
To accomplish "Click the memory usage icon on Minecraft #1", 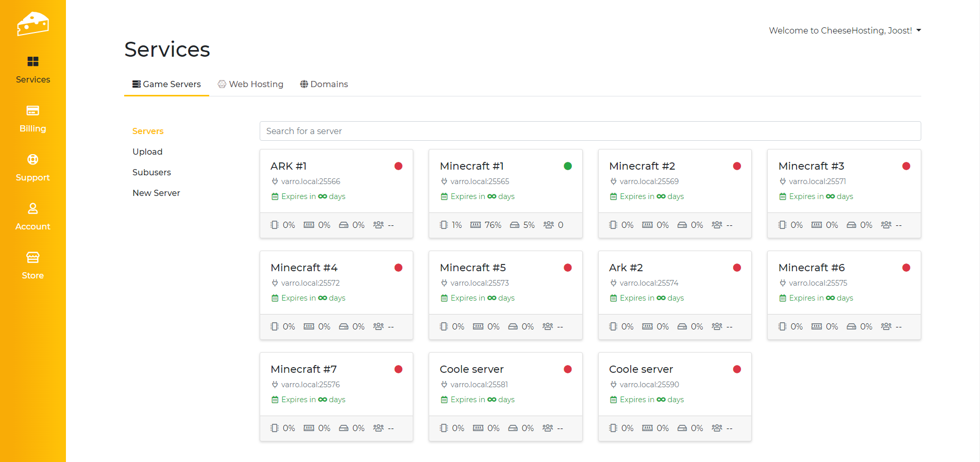I will [x=475, y=225].
